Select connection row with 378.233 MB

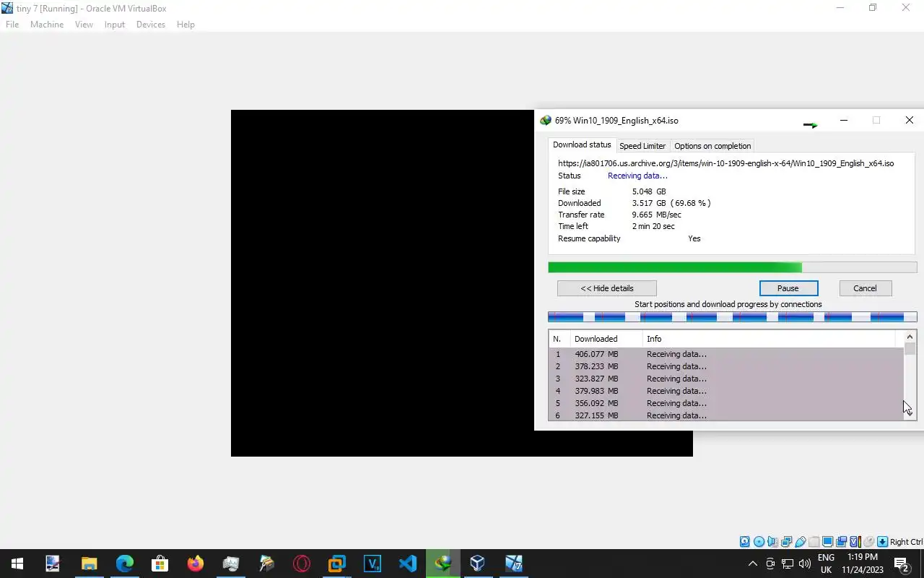pyautogui.click(x=726, y=366)
